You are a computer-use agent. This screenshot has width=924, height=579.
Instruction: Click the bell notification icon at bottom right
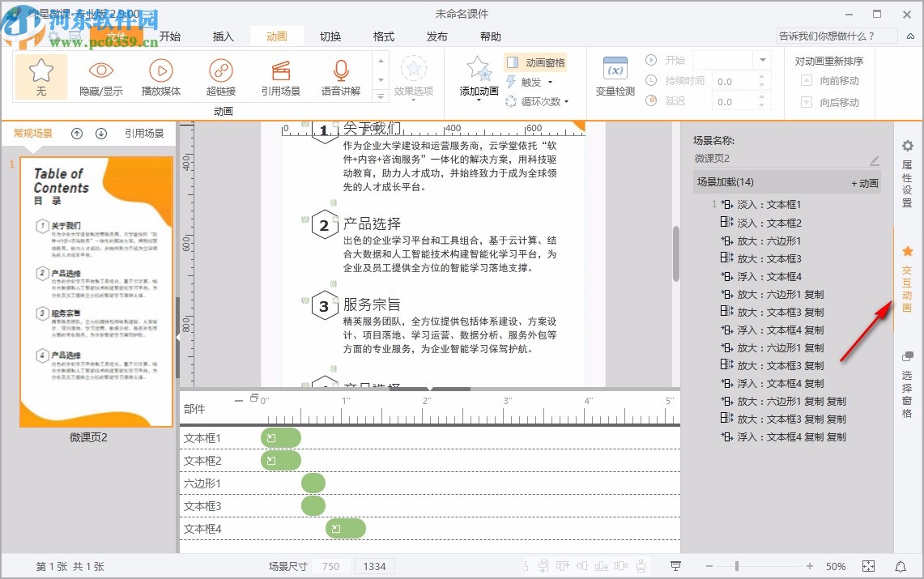(x=899, y=566)
